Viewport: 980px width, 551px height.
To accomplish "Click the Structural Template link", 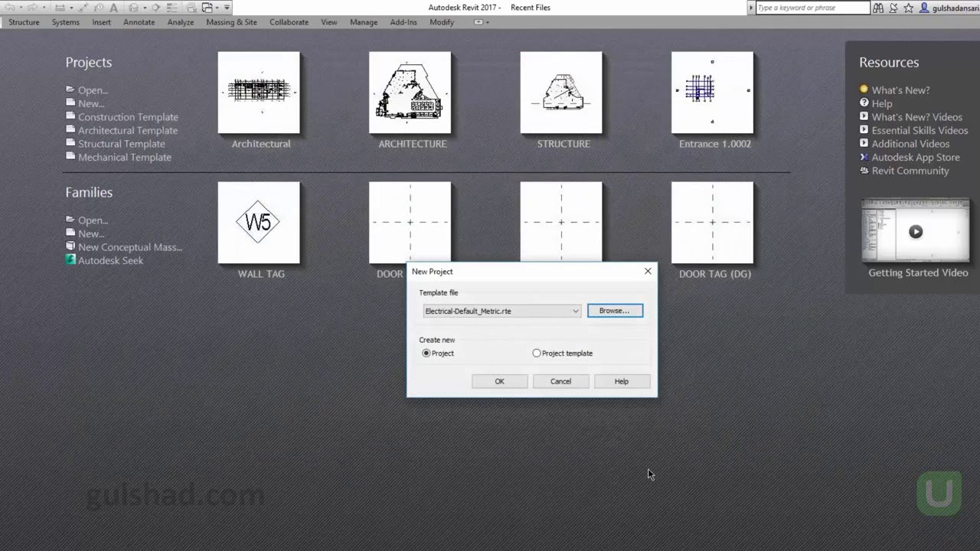I will pyautogui.click(x=121, y=144).
